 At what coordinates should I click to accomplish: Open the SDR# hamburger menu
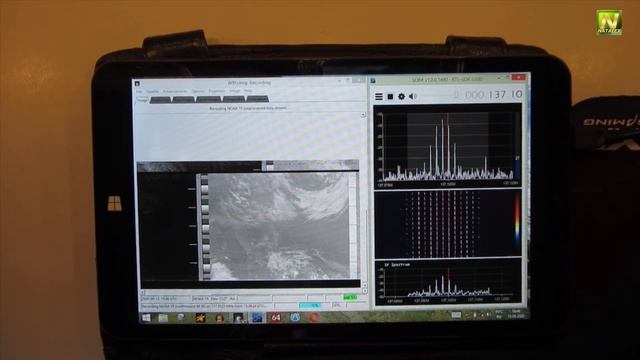coord(379,96)
